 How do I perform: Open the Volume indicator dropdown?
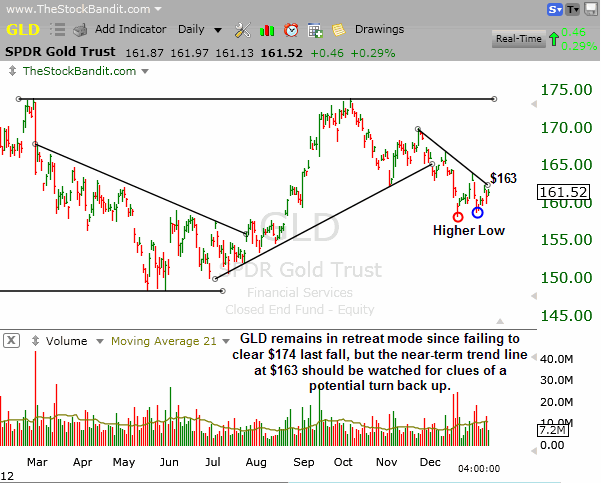pos(100,341)
